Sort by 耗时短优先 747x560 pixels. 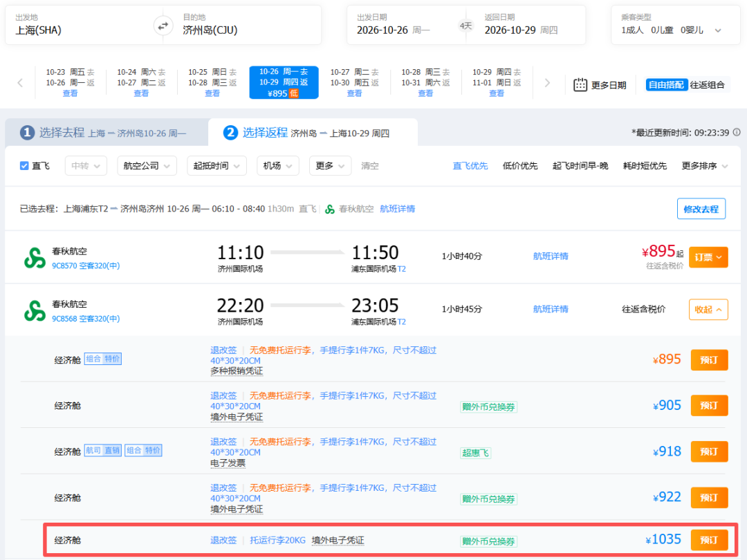645,166
